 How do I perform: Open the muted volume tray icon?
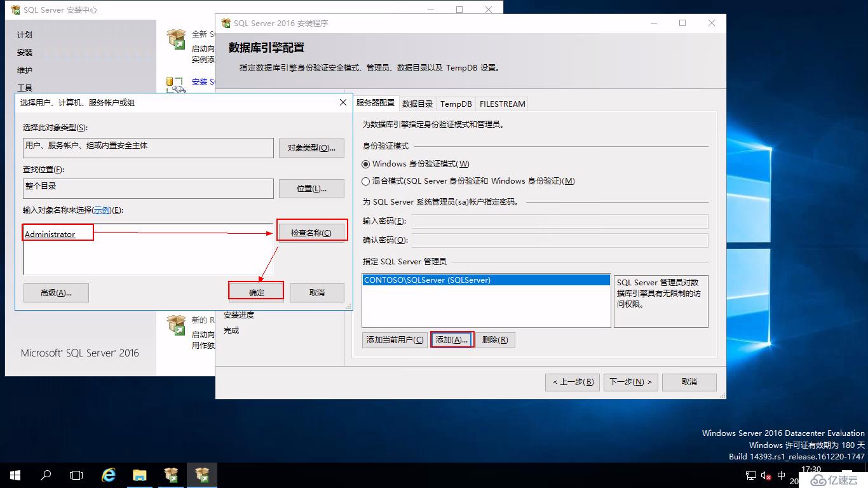(766, 475)
